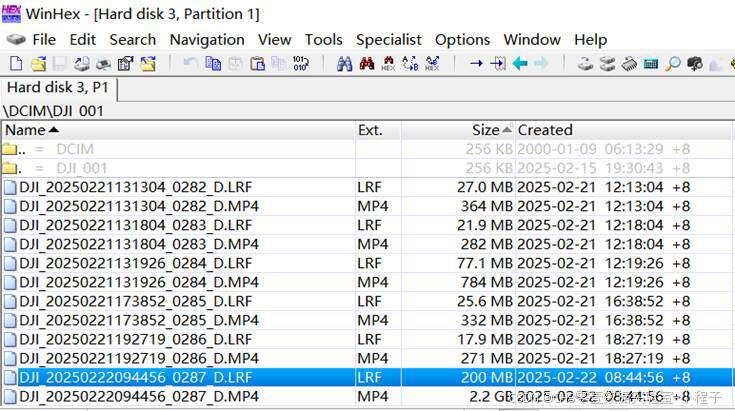Open the Specialist menu
The width and height of the screenshot is (735, 411).
pyautogui.click(x=389, y=40)
